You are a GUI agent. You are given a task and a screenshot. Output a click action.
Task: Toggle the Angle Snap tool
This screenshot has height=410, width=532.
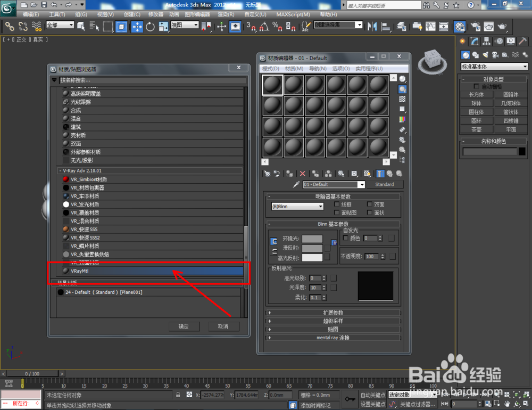click(x=264, y=27)
